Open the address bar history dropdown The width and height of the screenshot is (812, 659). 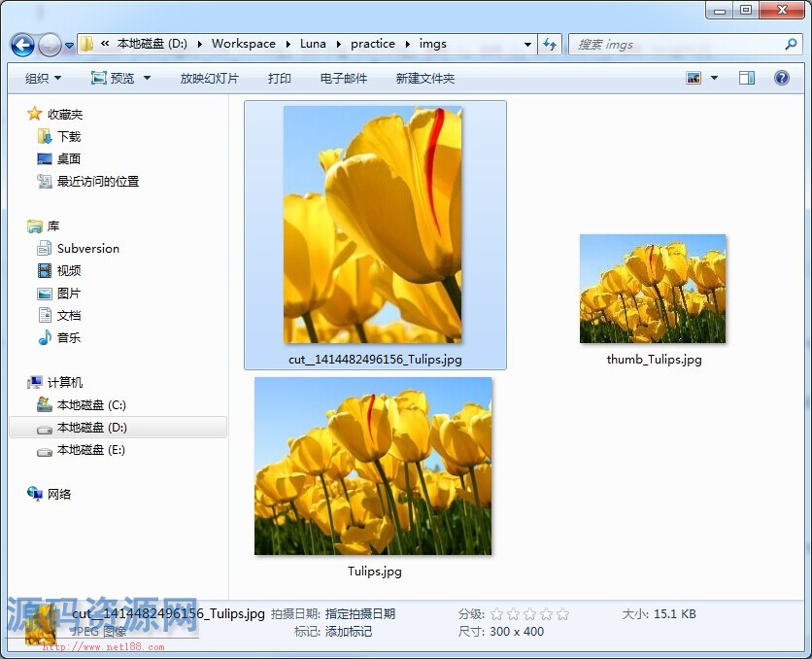[527, 45]
